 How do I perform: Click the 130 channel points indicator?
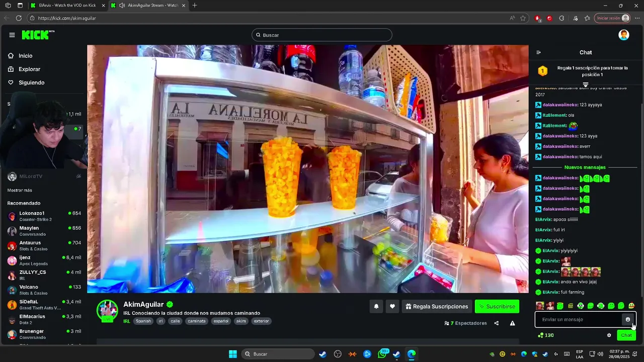coord(546,335)
